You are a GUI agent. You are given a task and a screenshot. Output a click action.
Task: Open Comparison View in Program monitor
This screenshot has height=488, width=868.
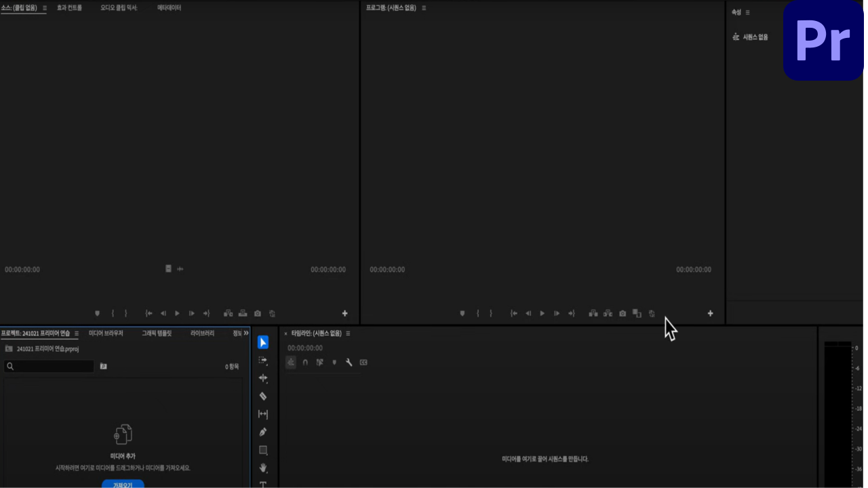point(637,313)
